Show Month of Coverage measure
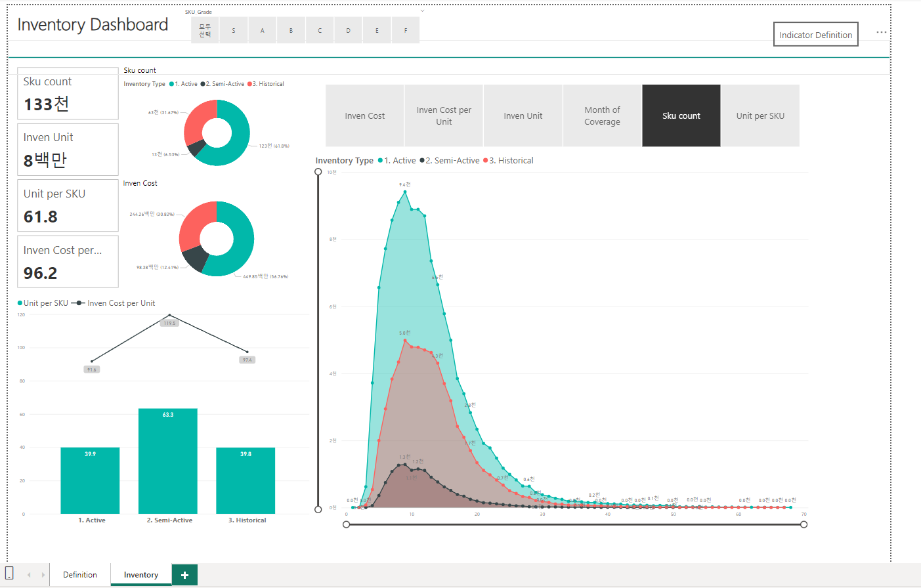Screen dimensions: 921x588 pyautogui.click(x=602, y=115)
